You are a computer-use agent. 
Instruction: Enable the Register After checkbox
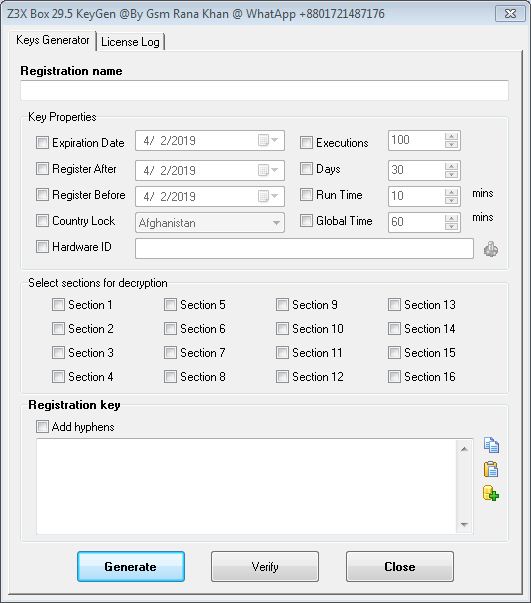pos(42,168)
